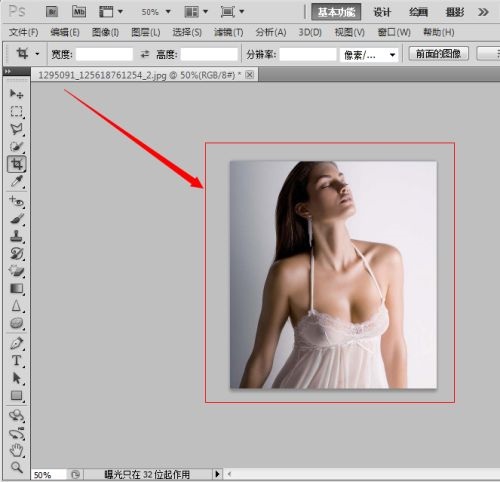Open View Extras dropdown in top bar

coord(111,12)
